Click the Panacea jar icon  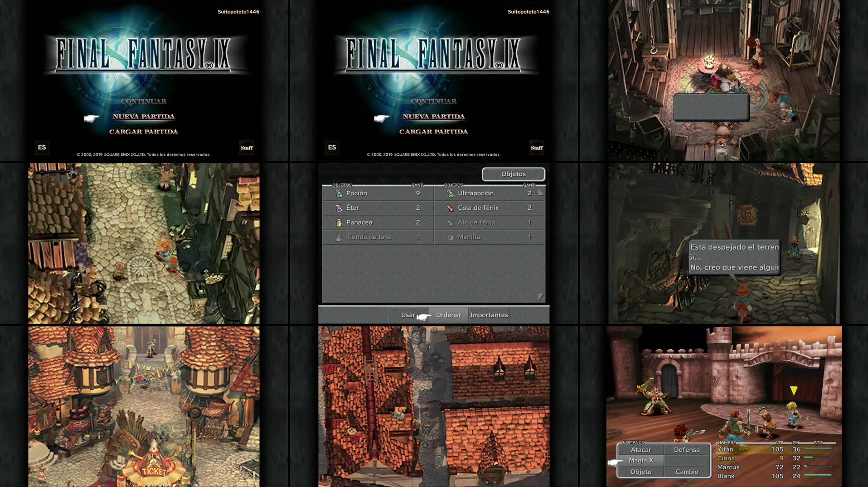pyautogui.click(x=339, y=222)
